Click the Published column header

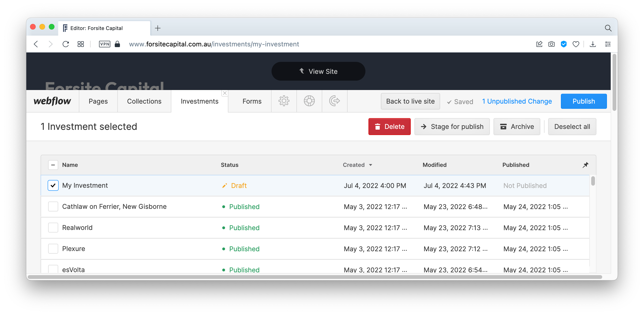516,165
